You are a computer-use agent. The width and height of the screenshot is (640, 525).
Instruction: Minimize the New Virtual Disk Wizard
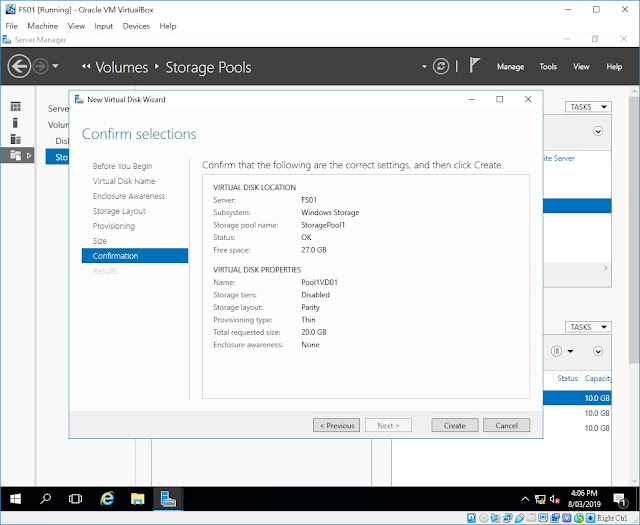tap(471, 99)
